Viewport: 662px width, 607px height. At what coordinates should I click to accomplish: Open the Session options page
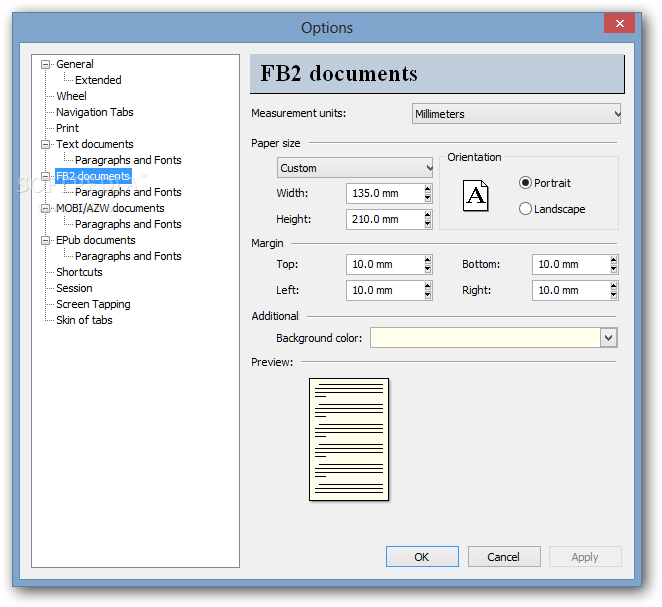click(x=74, y=288)
